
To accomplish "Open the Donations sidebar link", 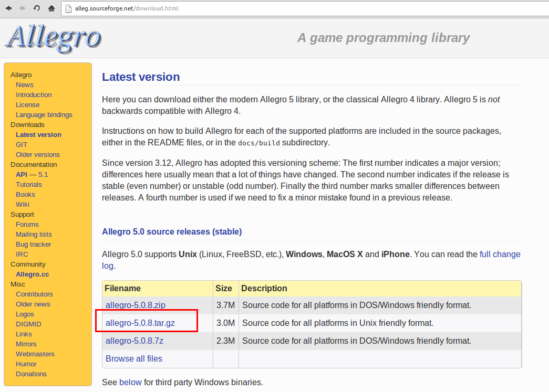I will 31,374.
